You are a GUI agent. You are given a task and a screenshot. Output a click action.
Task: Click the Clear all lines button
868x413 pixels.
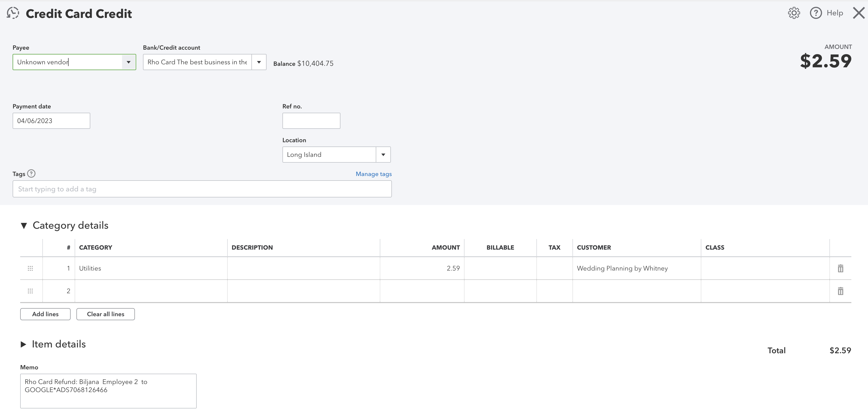(x=105, y=314)
